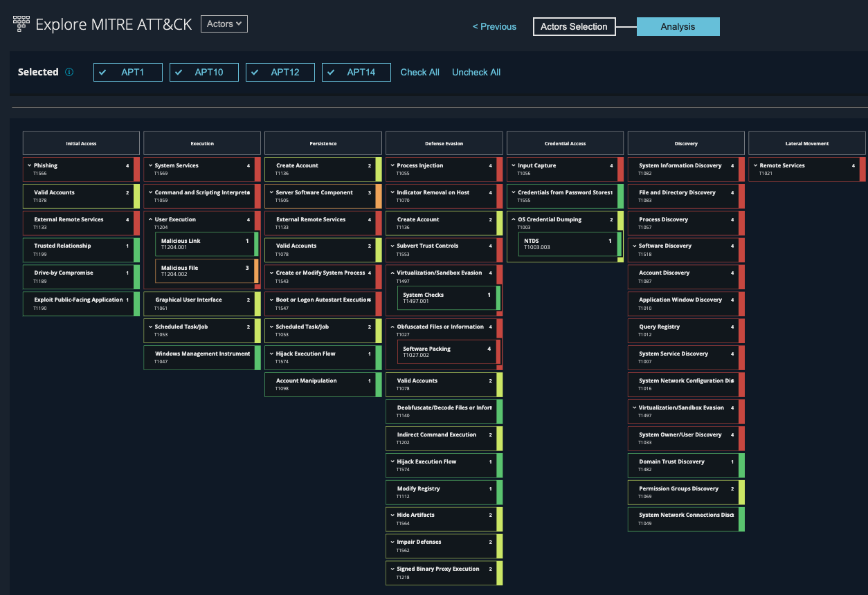Viewport: 868px width, 595px height.
Task: Expand Command and Scripting Interpreter chevron
Action: coord(150,192)
